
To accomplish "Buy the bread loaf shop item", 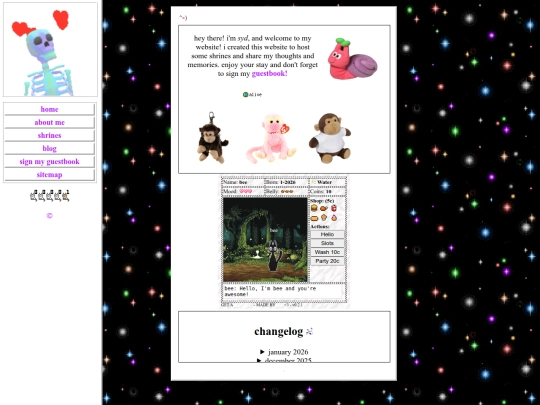I will (314, 218).
